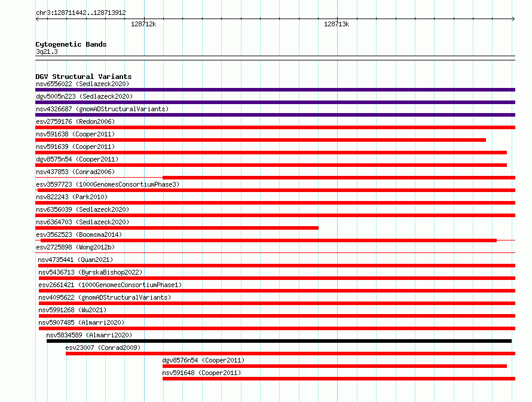Click the red bar under nsv591639
This screenshot has height=402, width=532.
coord(271,153)
